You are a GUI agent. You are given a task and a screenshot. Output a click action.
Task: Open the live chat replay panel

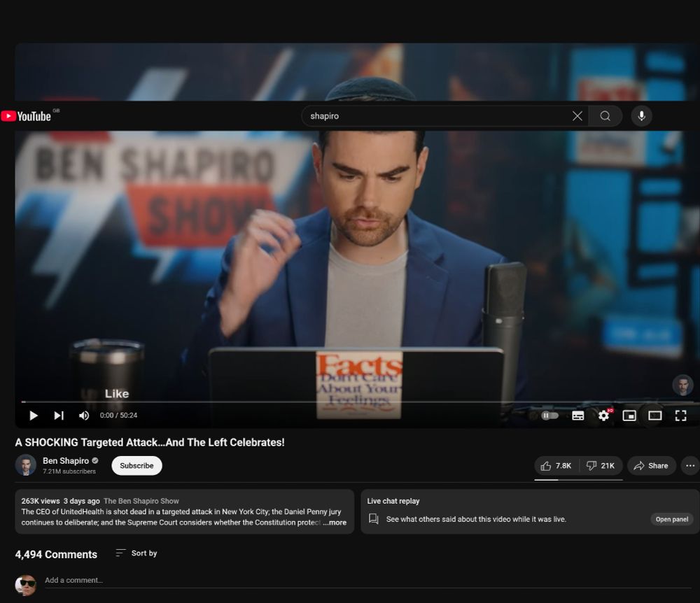click(x=671, y=519)
